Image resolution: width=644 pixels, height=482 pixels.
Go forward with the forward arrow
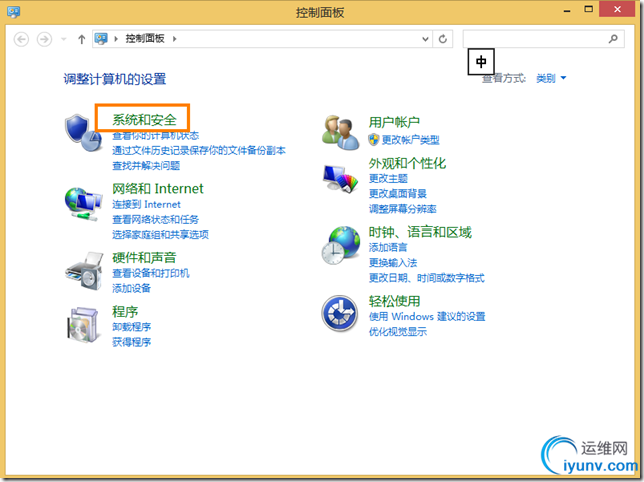(44, 39)
